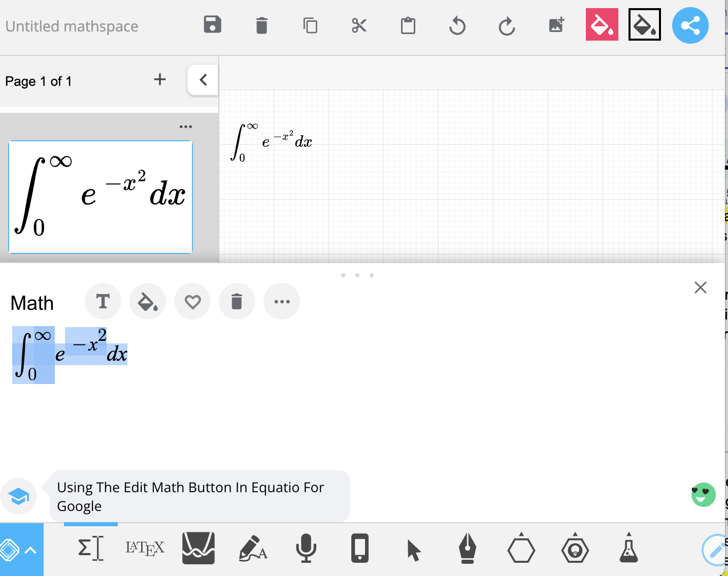Add a new page with plus
728x576 pixels.
click(x=160, y=80)
